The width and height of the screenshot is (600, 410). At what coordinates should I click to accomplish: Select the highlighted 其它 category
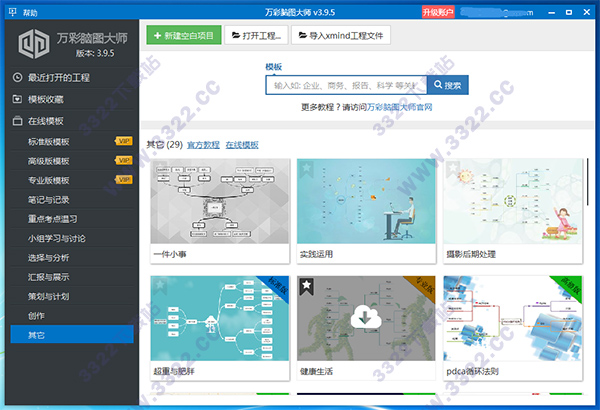pos(72,334)
